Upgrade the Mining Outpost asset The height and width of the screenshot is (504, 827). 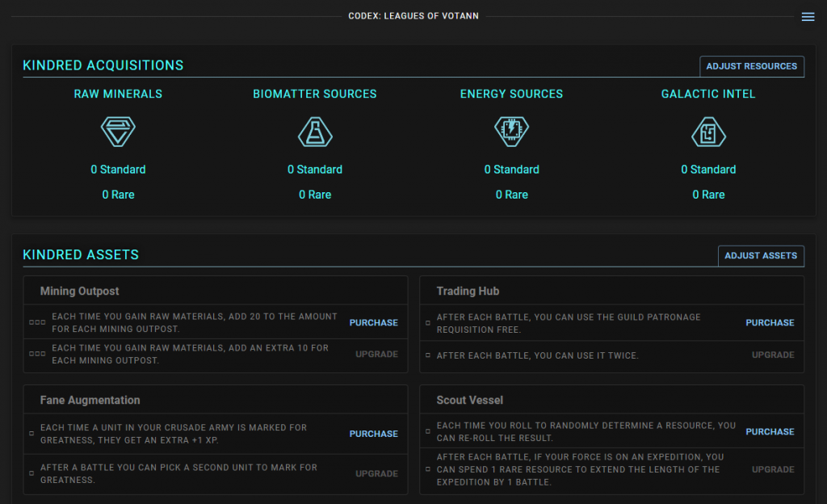pyautogui.click(x=376, y=355)
